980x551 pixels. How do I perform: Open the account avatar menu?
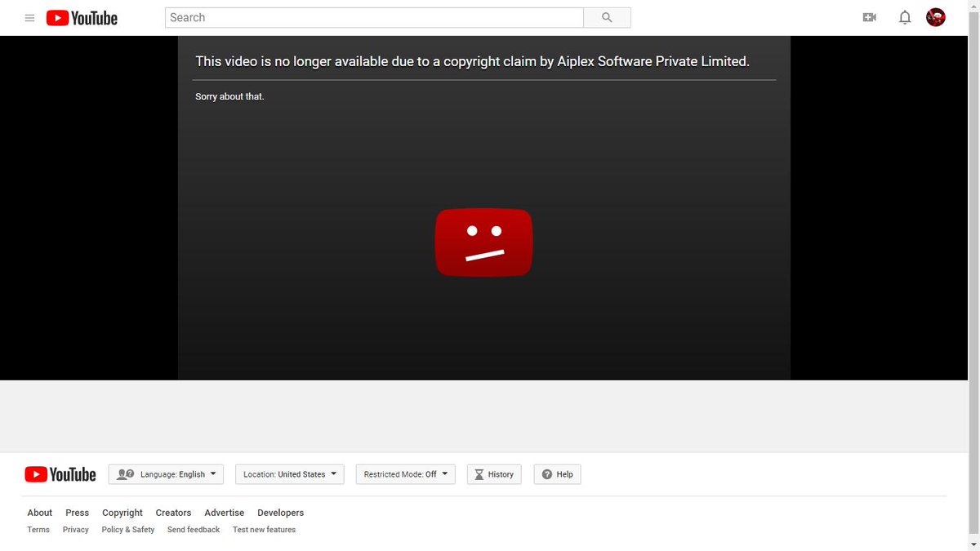pyautogui.click(x=936, y=17)
